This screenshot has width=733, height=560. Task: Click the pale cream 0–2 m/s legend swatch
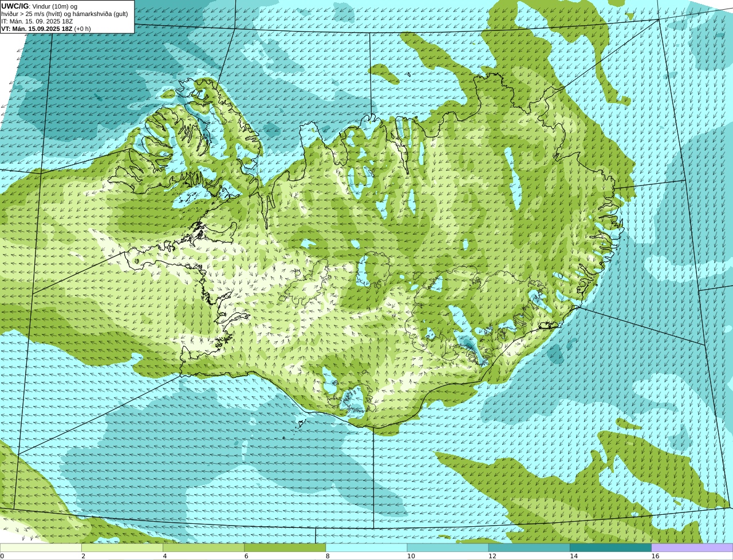point(41,548)
